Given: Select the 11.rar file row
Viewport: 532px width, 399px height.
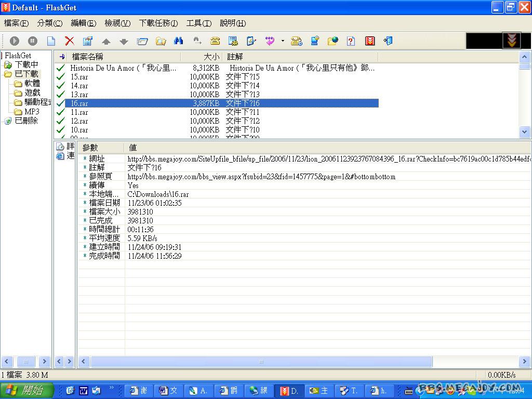Looking at the screenshot, I should coord(217,112).
